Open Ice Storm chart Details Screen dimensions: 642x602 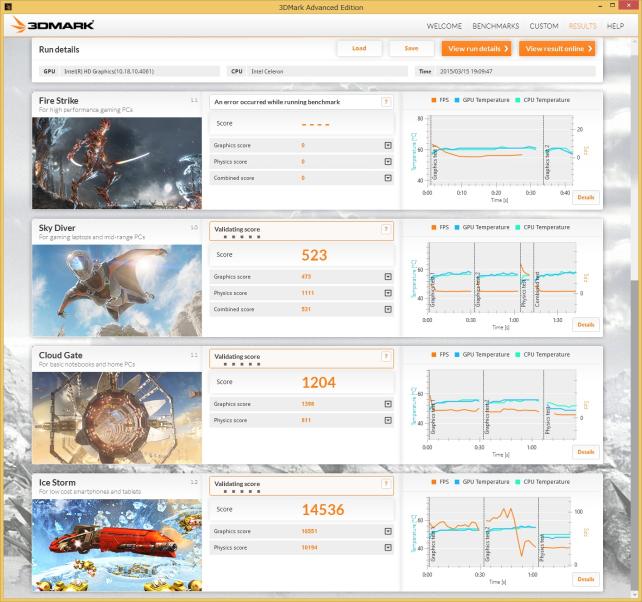(x=585, y=579)
